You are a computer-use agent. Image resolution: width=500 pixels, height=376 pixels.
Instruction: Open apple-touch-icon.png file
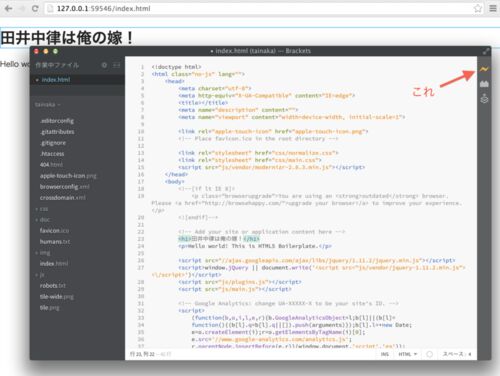click(x=68, y=176)
